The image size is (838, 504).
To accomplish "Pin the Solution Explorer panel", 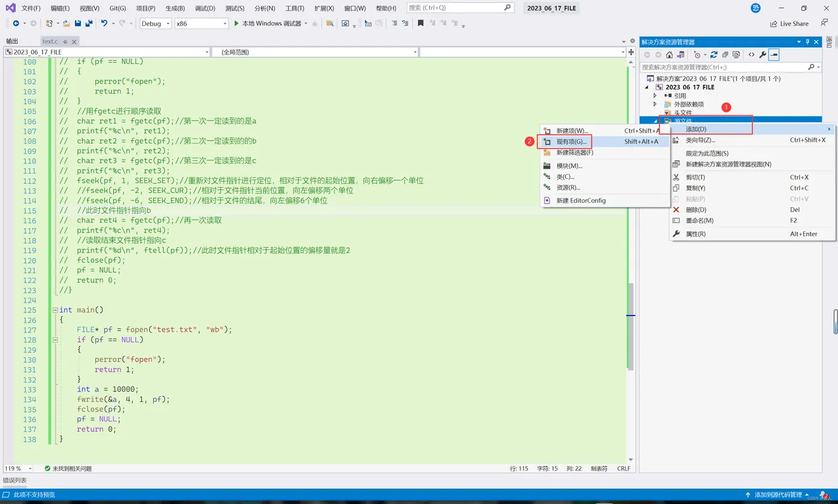I will pyautogui.click(x=807, y=41).
